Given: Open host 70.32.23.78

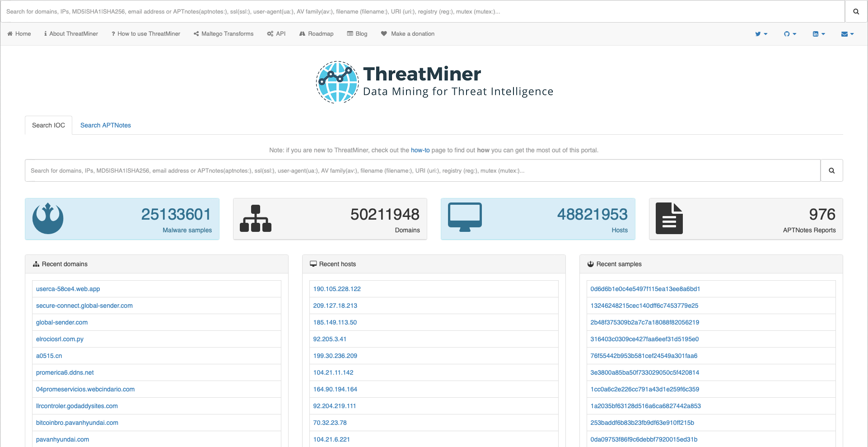Looking at the screenshot, I should [330, 423].
